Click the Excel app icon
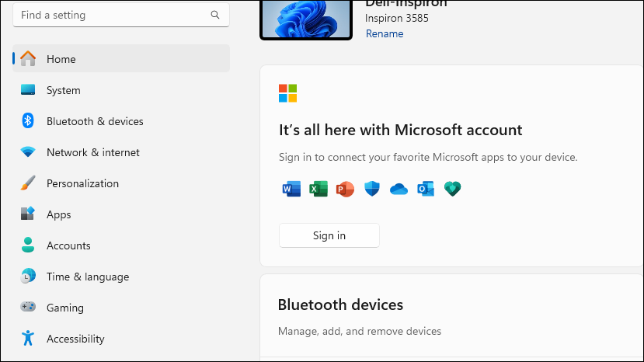This screenshot has height=362, width=644. [319, 189]
